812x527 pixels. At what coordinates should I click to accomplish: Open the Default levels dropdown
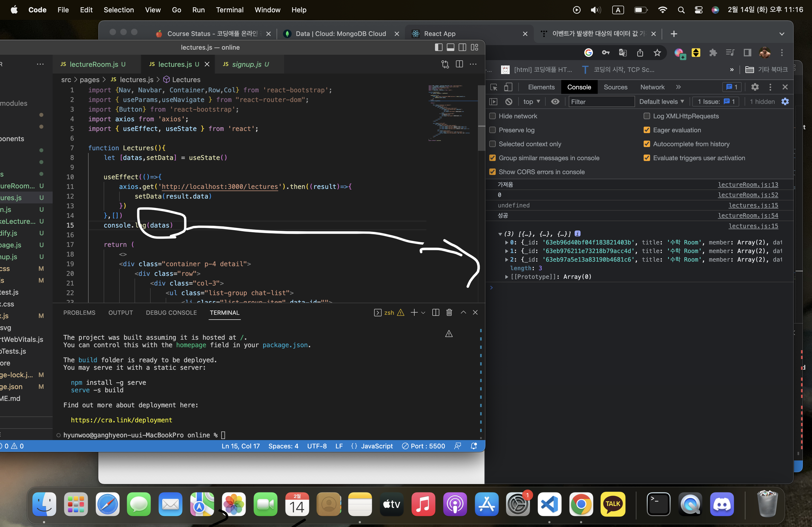[662, 102]
